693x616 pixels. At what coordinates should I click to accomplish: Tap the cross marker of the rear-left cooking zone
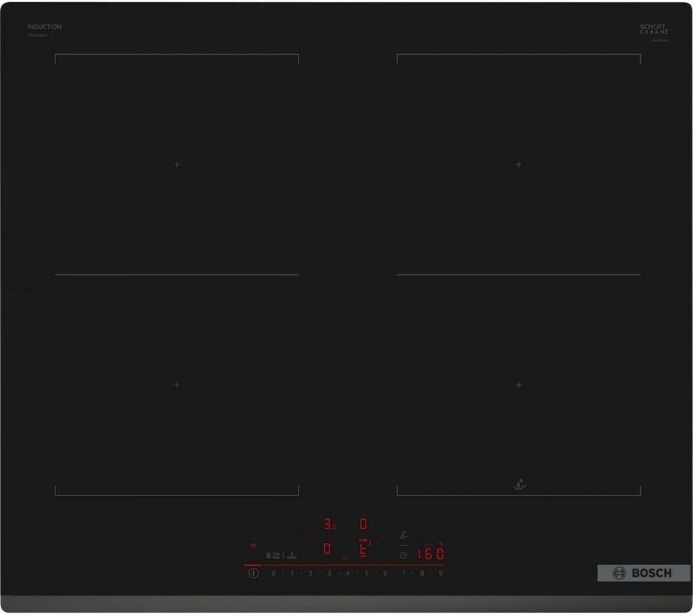click(x=177, y=164)
